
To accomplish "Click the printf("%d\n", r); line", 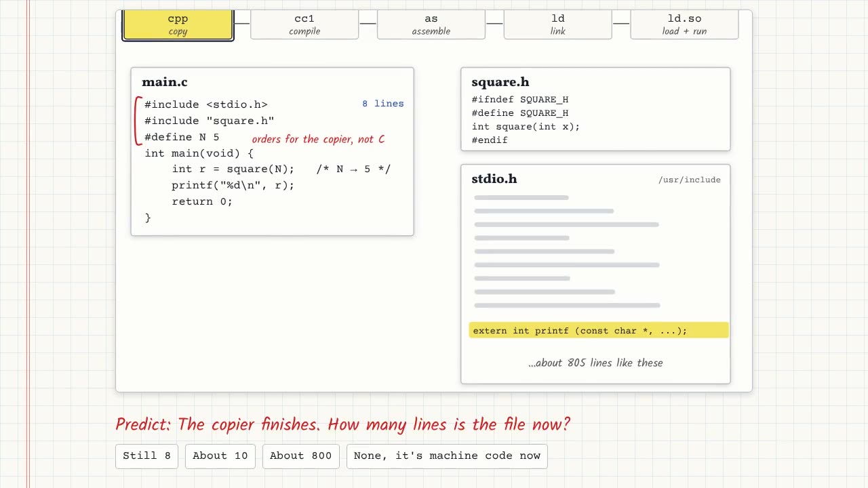I will point(233,185).
